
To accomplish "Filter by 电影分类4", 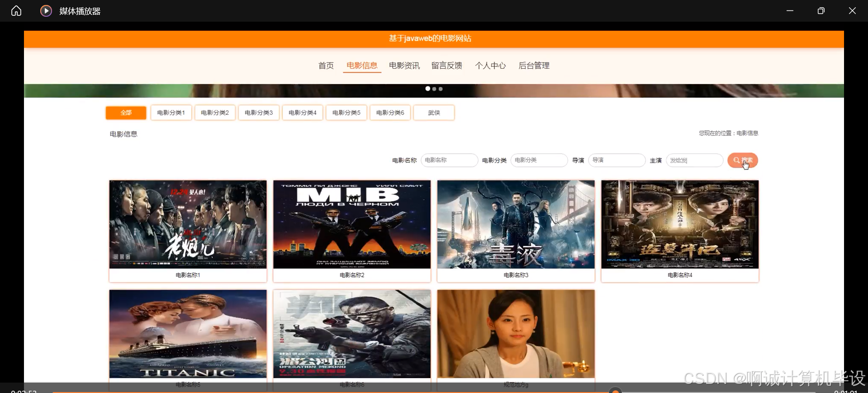I will [303, 113].
